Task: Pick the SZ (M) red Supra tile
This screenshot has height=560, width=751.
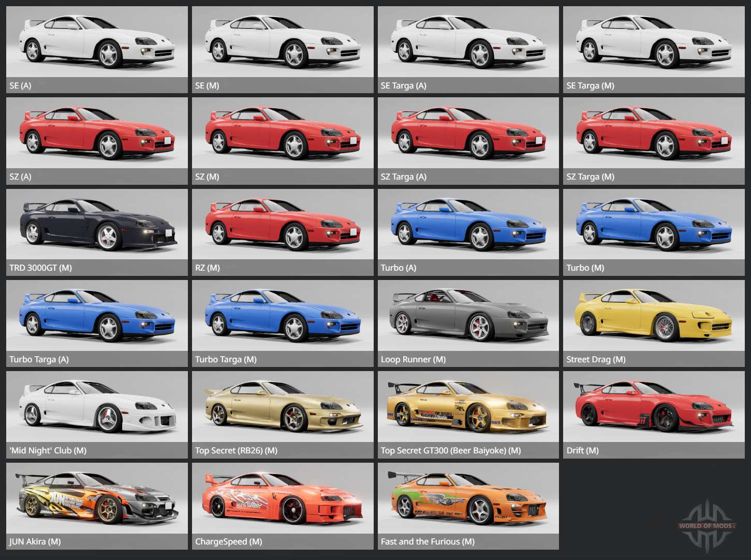Action: [283, 140]
